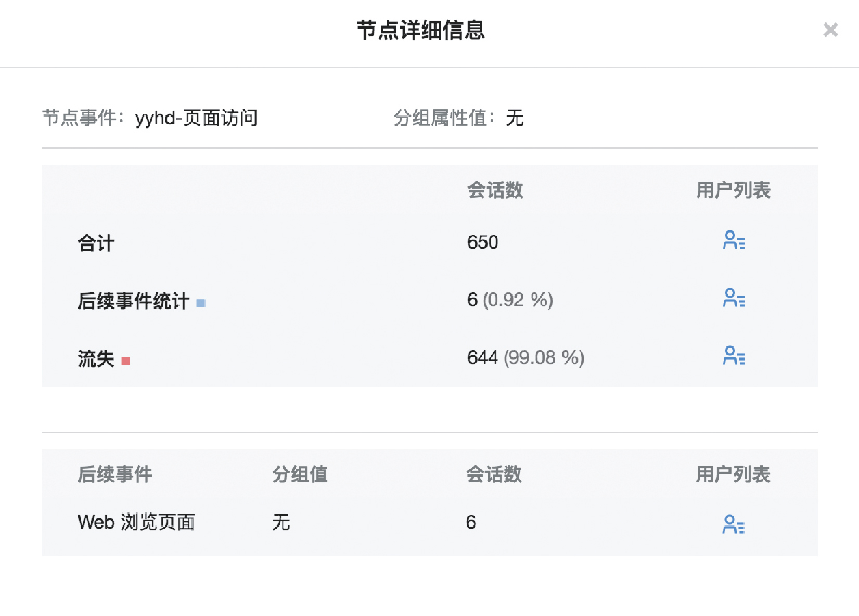Click the 用户列表 header in summary table
859x616 pixels.
(733, 190)
